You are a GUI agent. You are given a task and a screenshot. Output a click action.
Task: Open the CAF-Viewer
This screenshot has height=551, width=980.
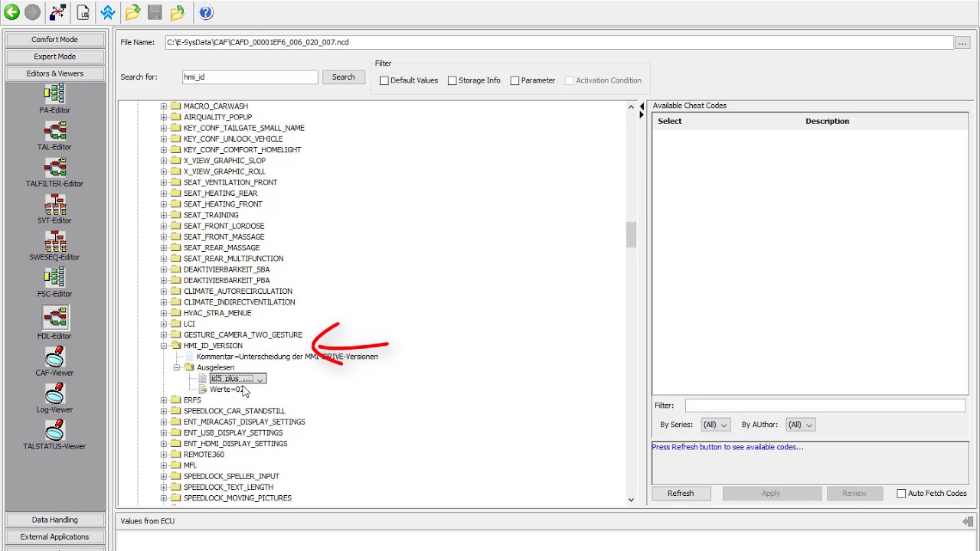point(55,361)
